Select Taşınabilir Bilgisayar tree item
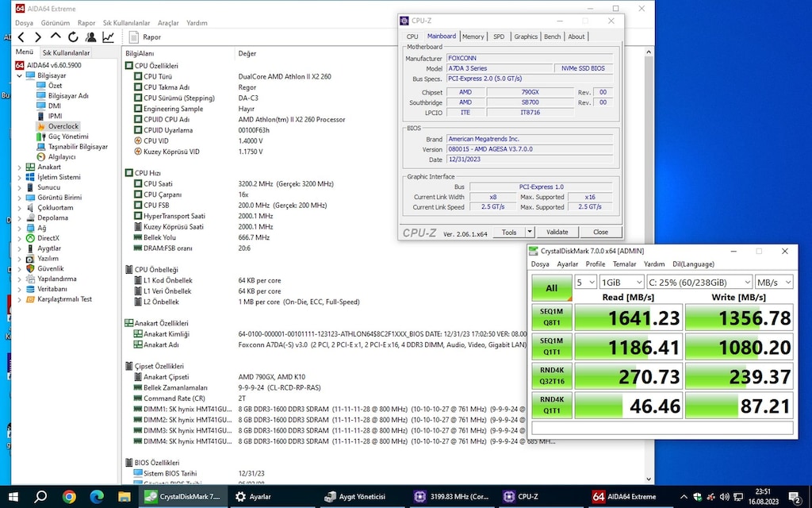This screenshot has height=508, width=812. click(78, 147)
